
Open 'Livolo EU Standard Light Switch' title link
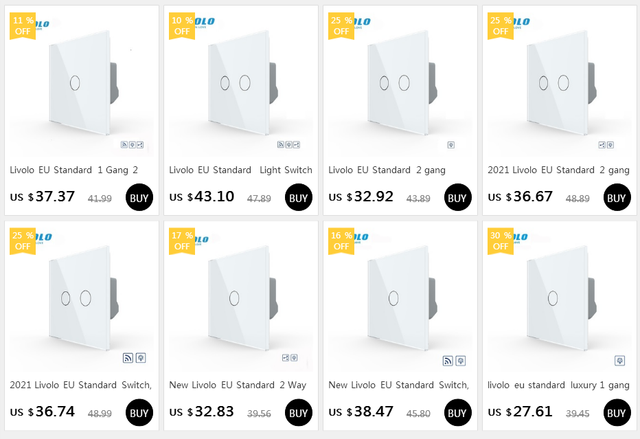[x=240, y=170]
